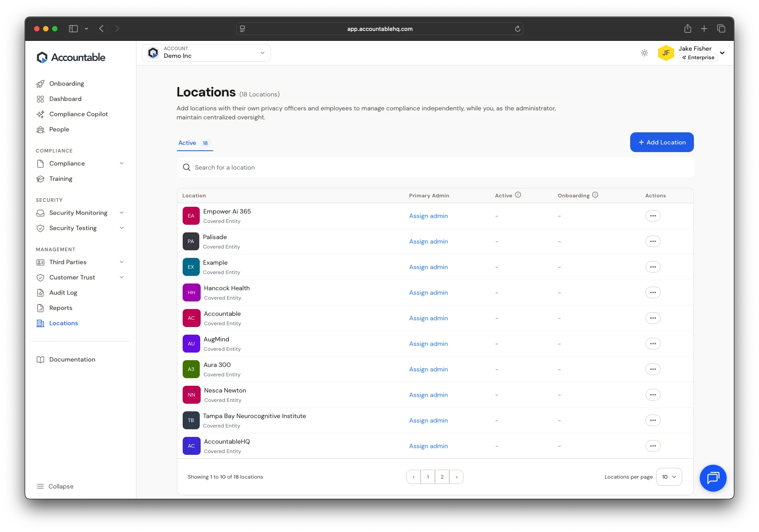Open Reports in the sidebar
The width and height of the screenshot is (759, 532).
[61, 308]
